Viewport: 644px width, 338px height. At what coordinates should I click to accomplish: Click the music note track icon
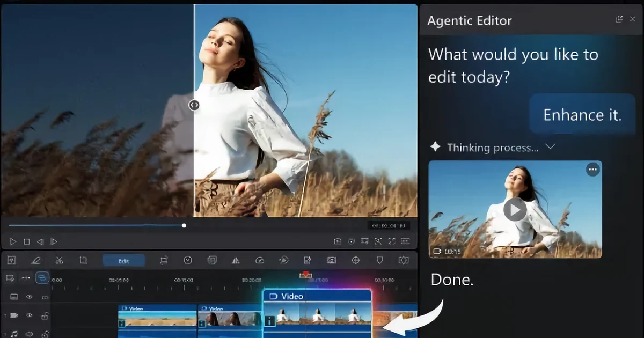[14, 334]
